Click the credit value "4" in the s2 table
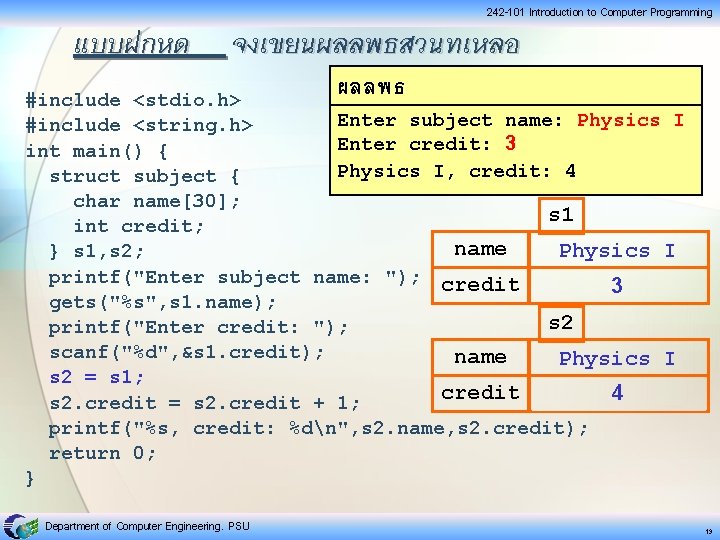The height and width of the screenshot is (540, 720). 619,393
